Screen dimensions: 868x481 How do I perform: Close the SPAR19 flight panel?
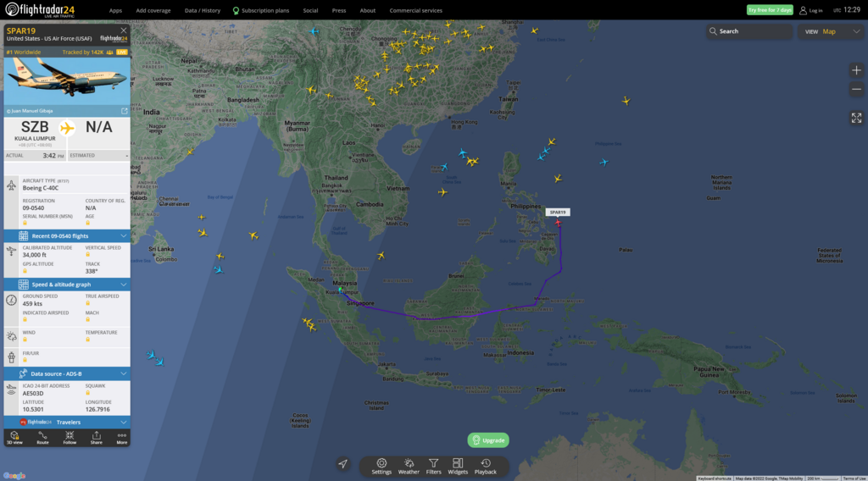click(124, 30)
